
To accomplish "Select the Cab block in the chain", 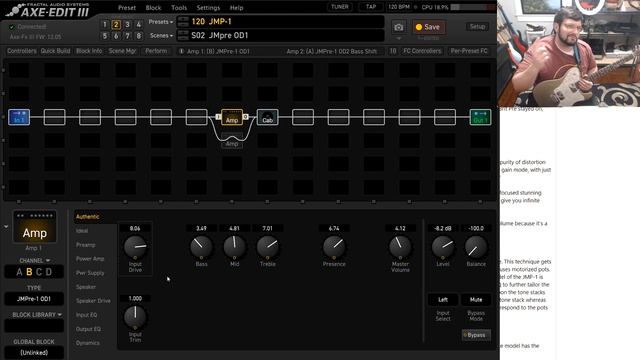I will (267, 117).
